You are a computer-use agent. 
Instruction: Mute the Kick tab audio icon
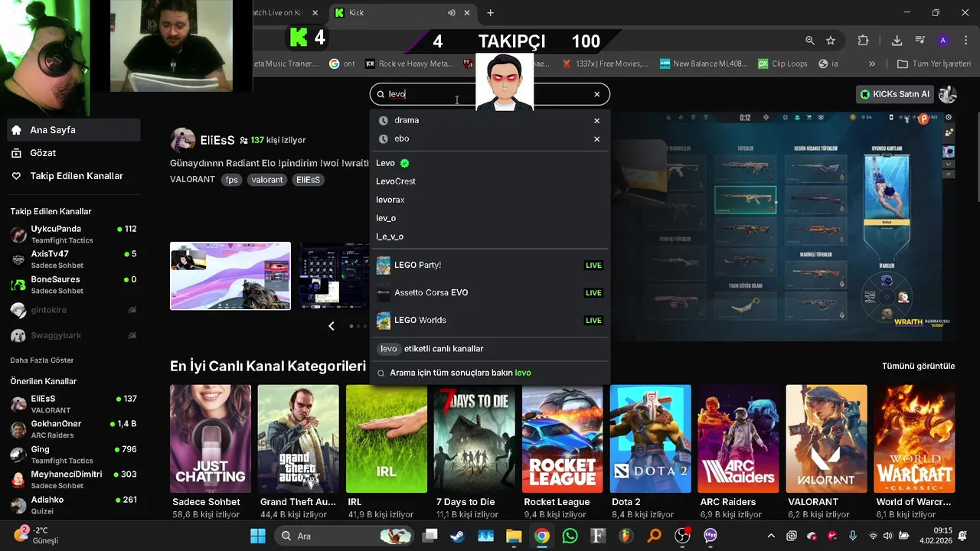pyautogui.click(x=452, y=13)
